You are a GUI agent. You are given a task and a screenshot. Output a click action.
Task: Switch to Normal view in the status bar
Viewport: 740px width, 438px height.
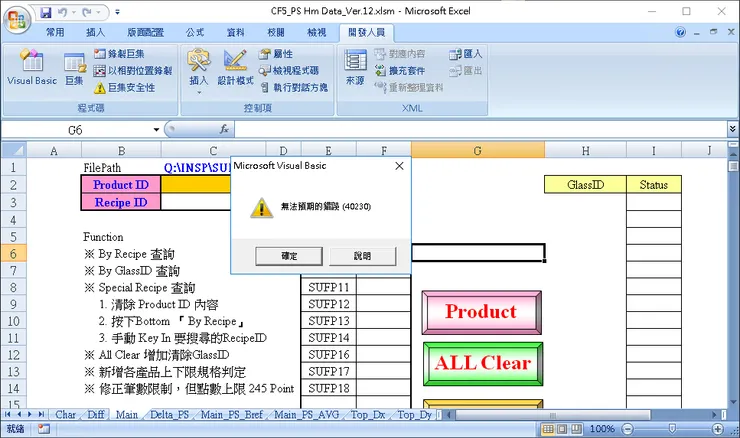point(547,429)
